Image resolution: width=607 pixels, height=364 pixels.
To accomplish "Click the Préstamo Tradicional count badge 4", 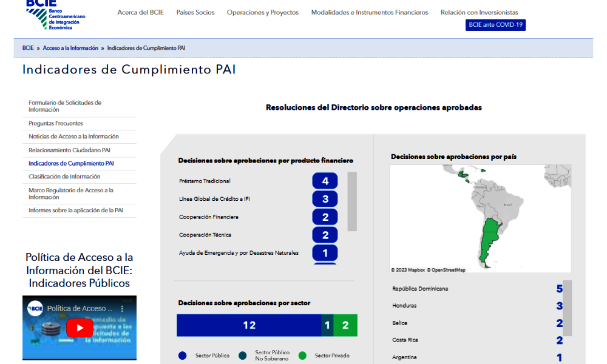I will pyautogui.click(x=325, y=181).
